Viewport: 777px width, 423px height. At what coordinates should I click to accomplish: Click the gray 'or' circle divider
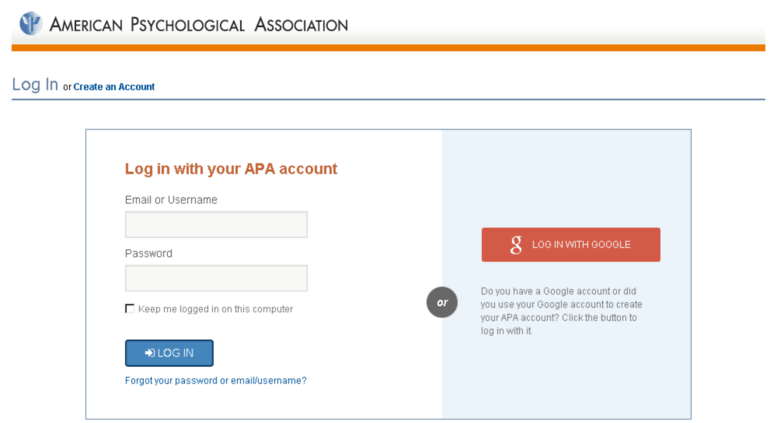click(x=442, y=302)
